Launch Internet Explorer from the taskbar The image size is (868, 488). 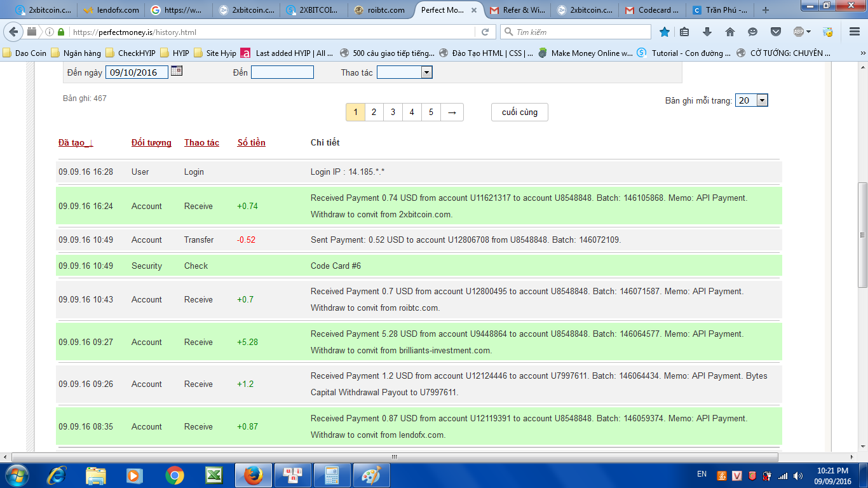(x=57, y=475)
